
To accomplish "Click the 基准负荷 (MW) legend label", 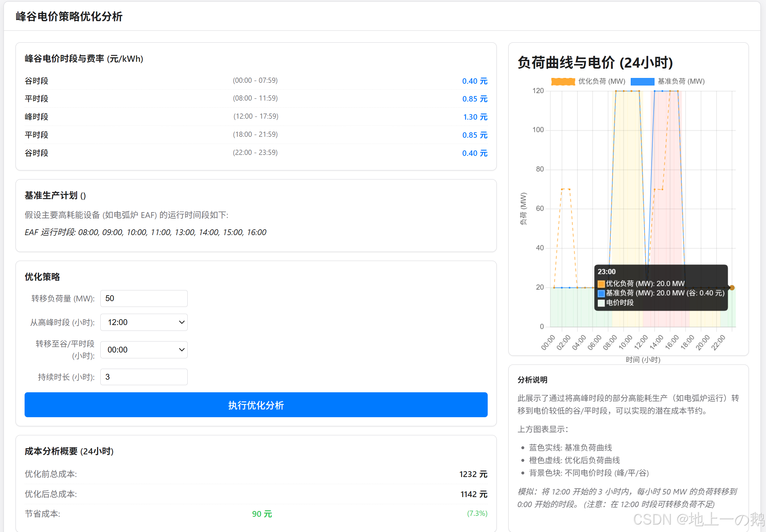I will tap(681, 81).
